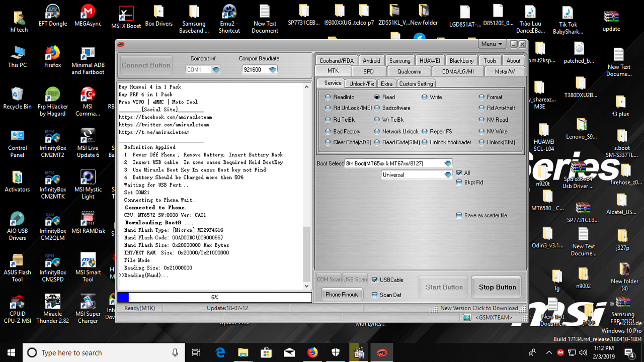Enable the Scan Def checkbox
644x362 pixels.
point(373,295)
